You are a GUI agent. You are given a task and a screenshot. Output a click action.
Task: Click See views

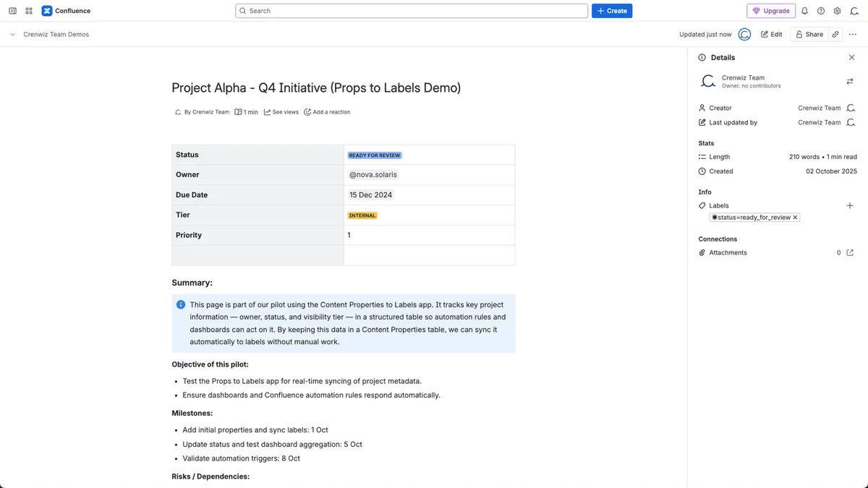click(281, 112)
